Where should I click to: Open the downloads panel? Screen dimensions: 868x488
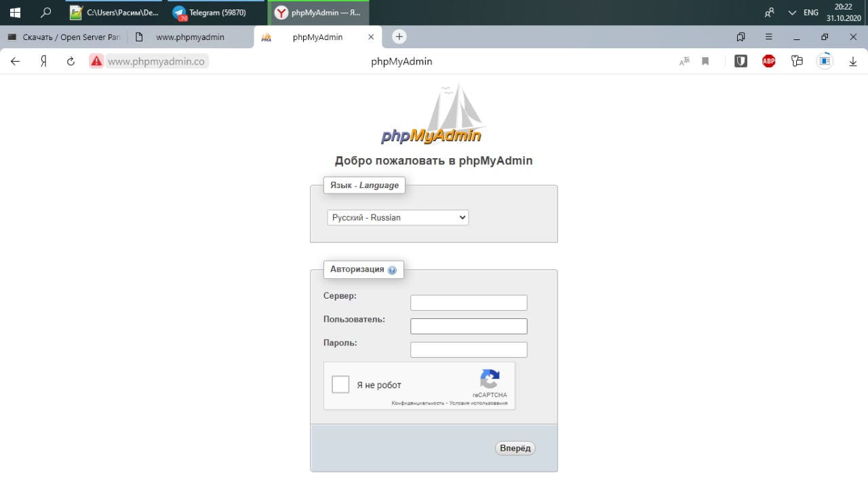coord(853,61)
